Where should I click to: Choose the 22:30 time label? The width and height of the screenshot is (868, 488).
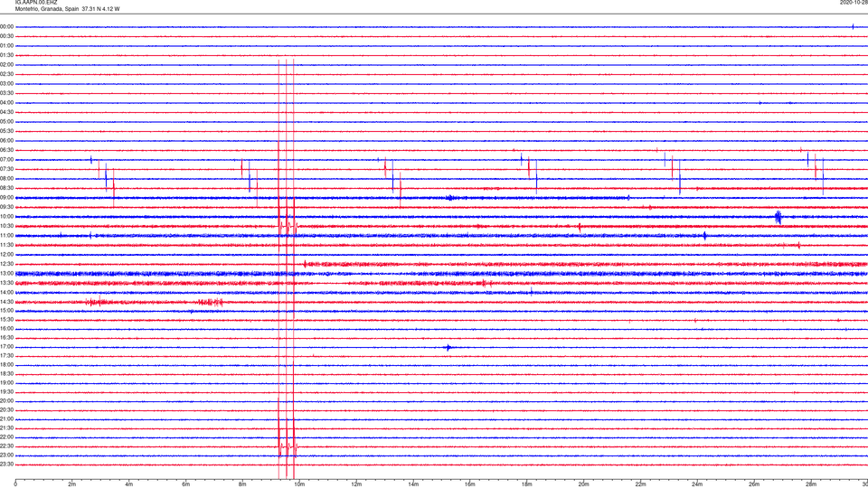coord(6,446)
